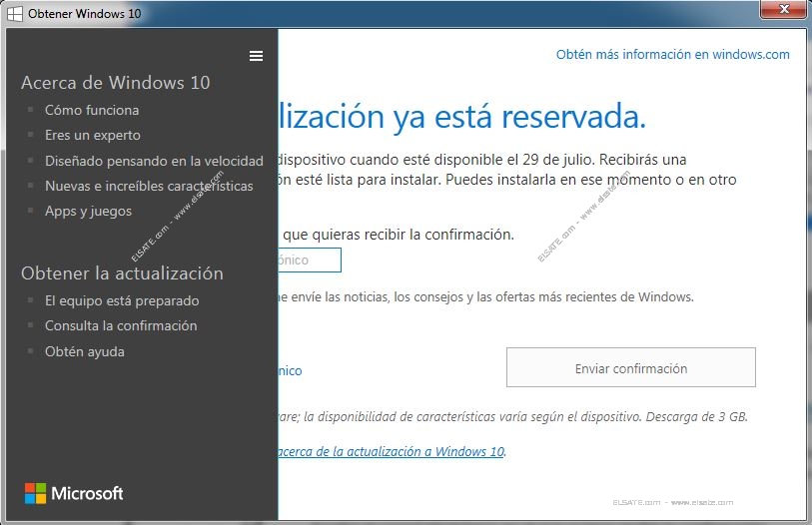Focus the email address input field
Screen dimensions: 812x525
tap(310, 260)
